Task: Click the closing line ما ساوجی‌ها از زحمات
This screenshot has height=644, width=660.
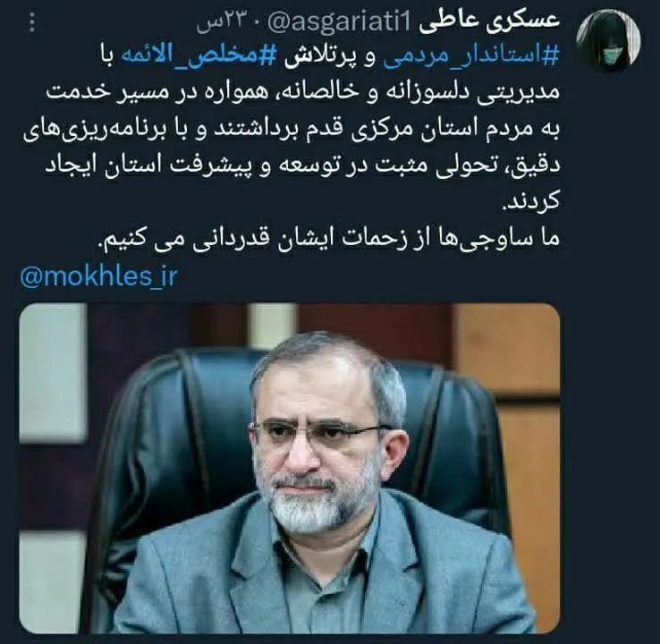Action: tap(329, 238)
